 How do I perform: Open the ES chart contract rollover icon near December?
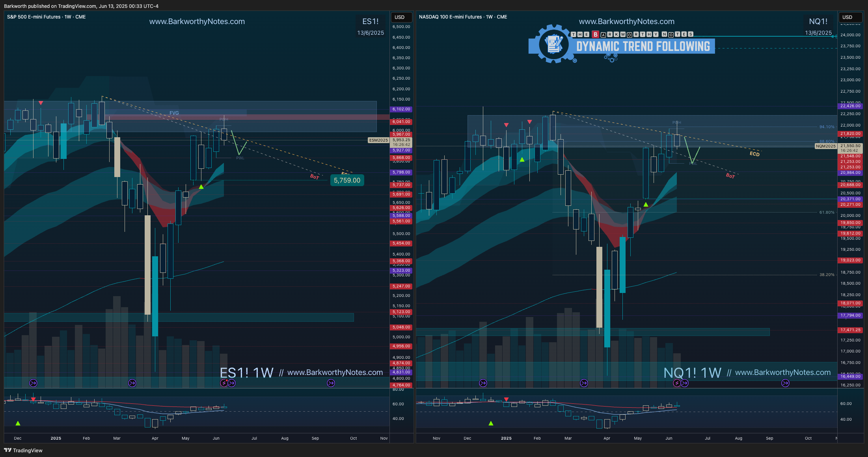tap(34, 383)
